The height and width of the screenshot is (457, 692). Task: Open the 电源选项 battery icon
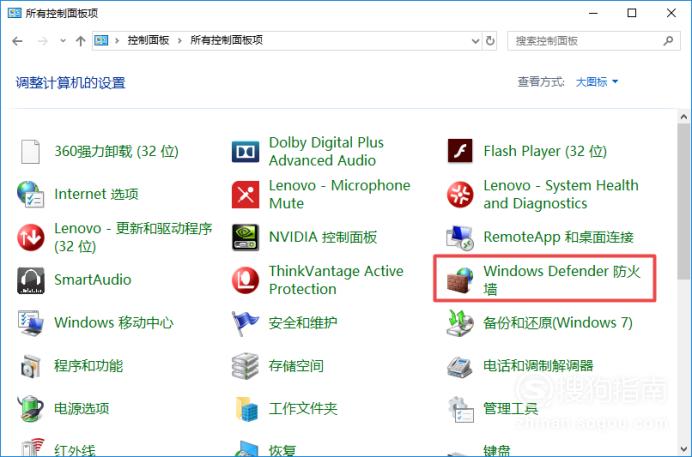(x=30, y=408)
